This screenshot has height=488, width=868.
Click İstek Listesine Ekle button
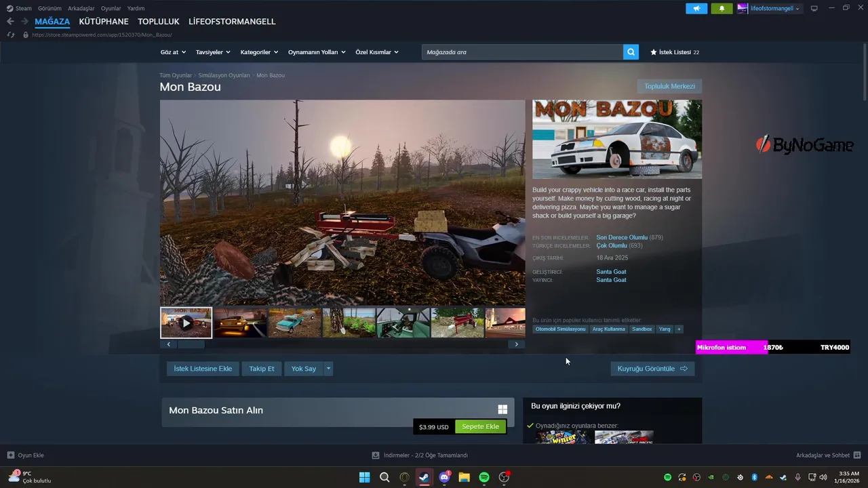203,369
